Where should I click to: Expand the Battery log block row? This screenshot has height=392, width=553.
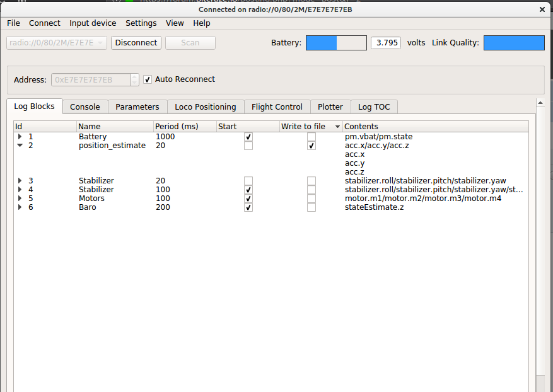(20, 137)
